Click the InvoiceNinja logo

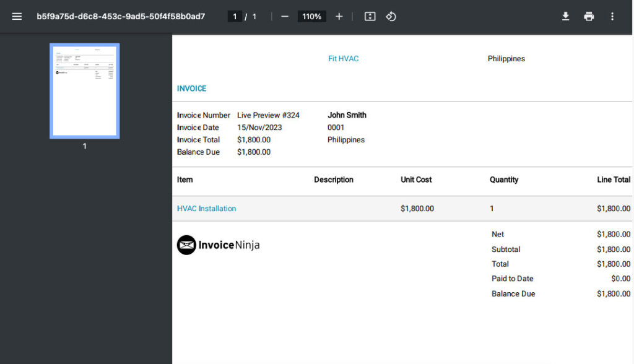(x=218, y=245)
